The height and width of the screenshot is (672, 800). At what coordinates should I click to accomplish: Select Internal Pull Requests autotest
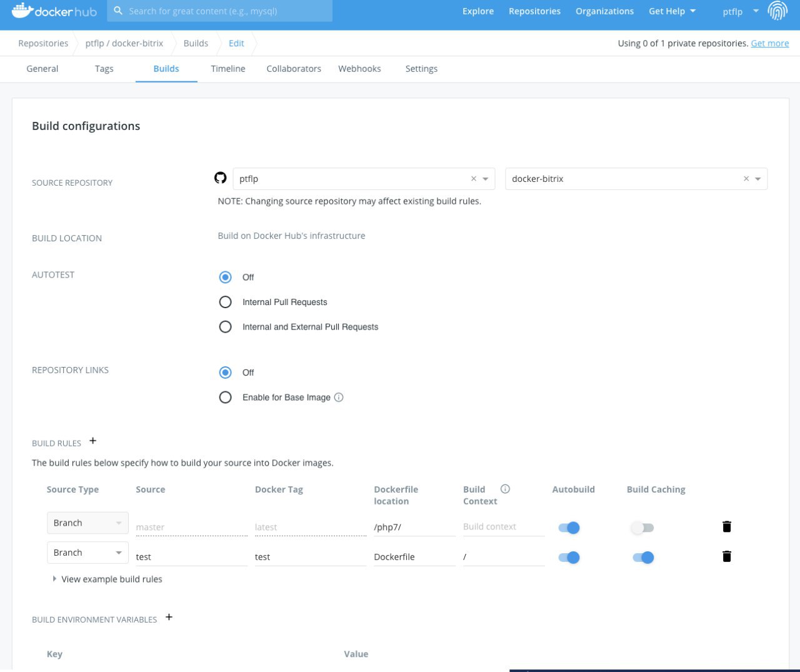(x=226, y=302)
